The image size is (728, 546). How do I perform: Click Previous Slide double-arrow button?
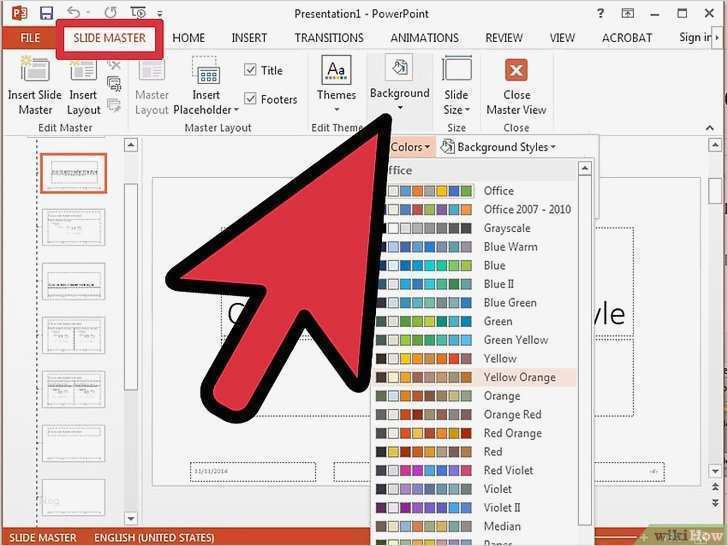point(715,487)
